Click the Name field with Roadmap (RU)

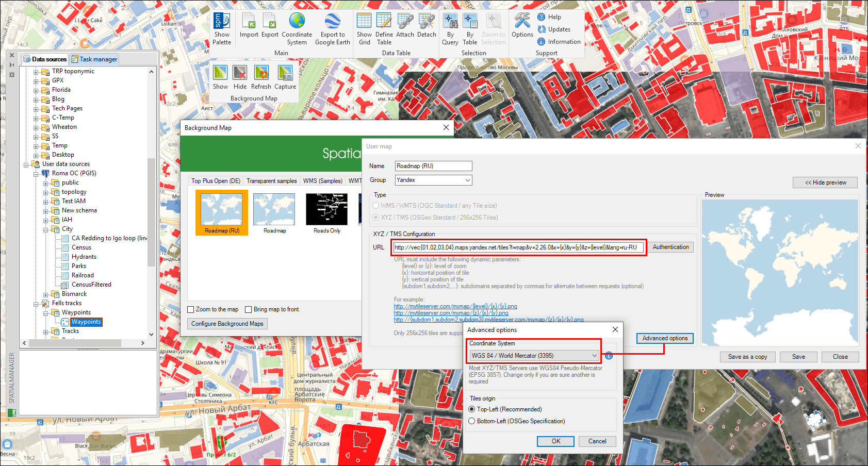(433, 166)
